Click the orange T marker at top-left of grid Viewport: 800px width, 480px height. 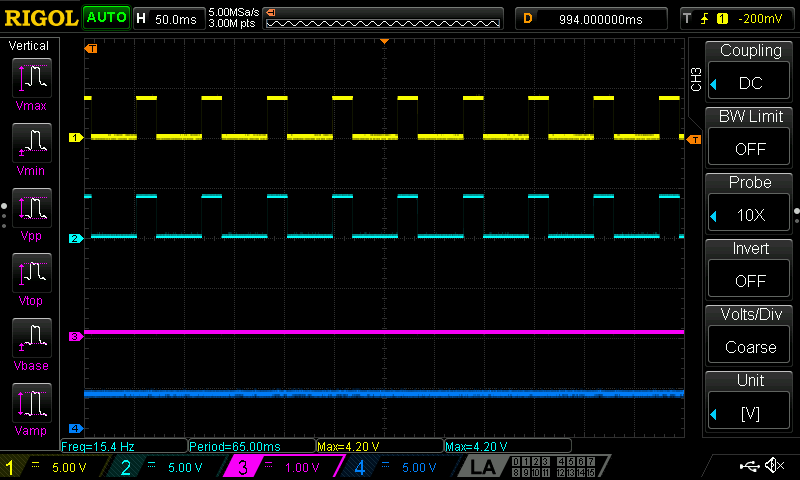click(x=91, y=48)
